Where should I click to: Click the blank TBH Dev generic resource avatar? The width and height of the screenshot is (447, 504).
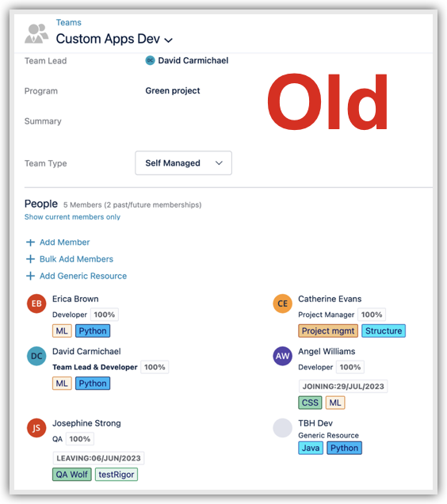click(282, 428)
